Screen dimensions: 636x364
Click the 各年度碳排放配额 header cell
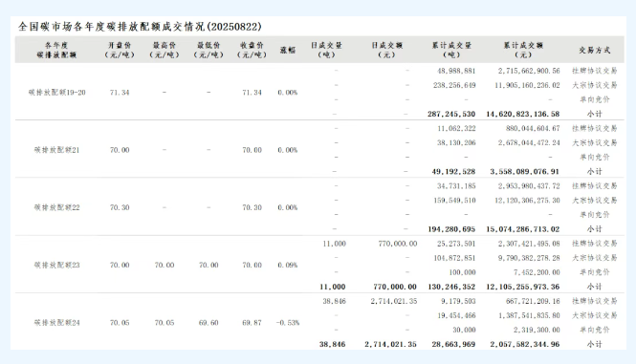[x=56, y=50]
